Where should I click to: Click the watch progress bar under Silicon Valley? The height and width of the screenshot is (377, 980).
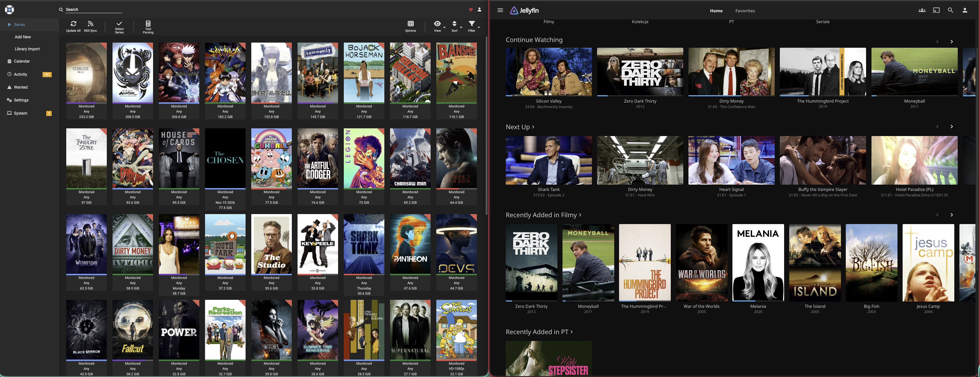pos(548,95)
